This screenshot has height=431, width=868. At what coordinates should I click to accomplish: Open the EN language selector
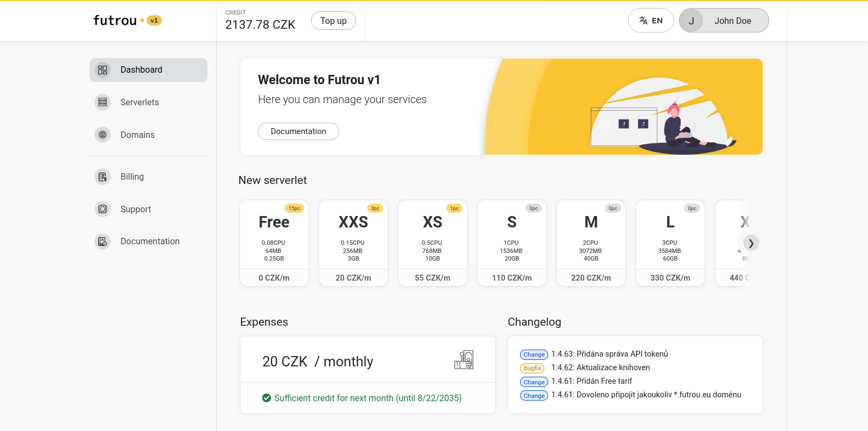point(651,21)
